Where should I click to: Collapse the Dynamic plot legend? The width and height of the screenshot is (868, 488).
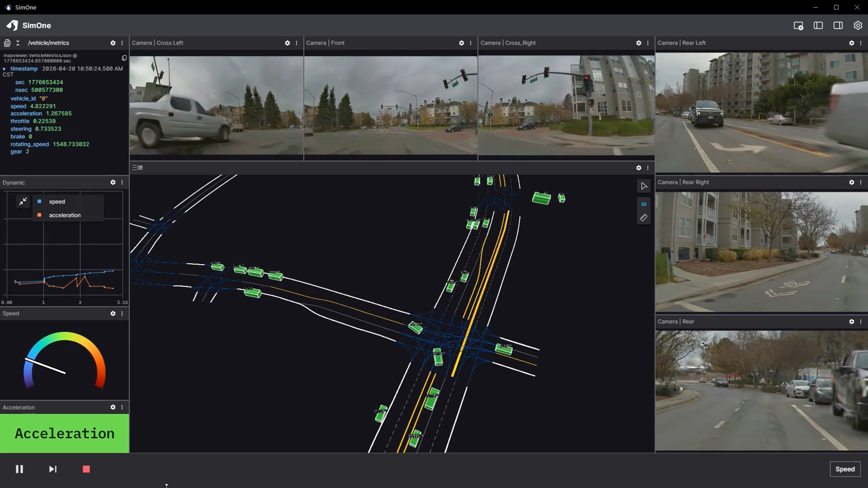[23, 201]
